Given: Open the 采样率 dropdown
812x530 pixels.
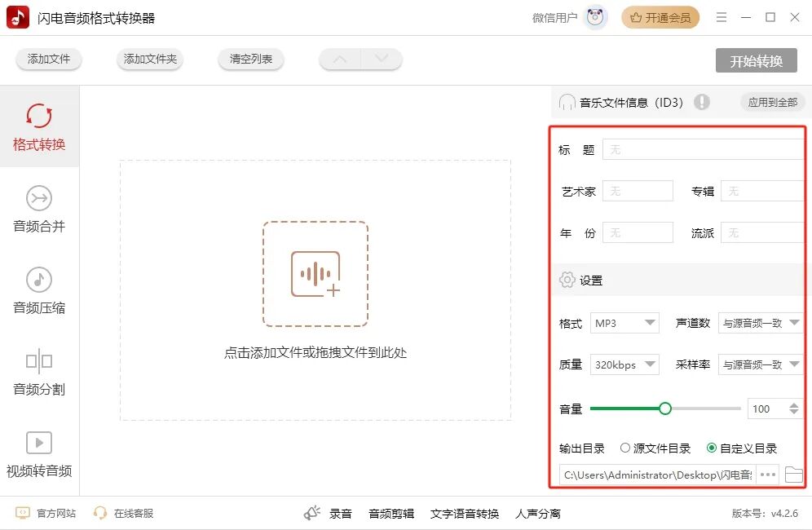Looking at the screenshot, I should (x=760, y=364).
